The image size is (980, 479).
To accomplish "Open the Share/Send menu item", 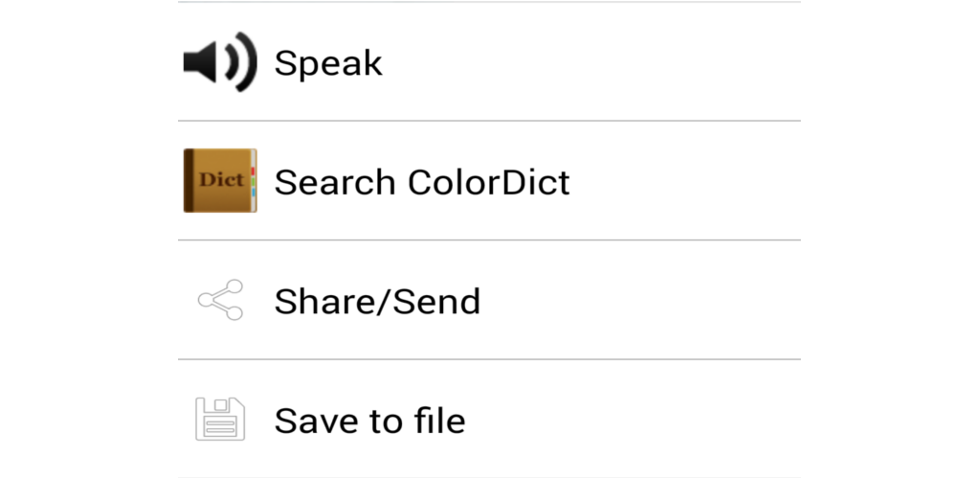I will tap(377, 302).
